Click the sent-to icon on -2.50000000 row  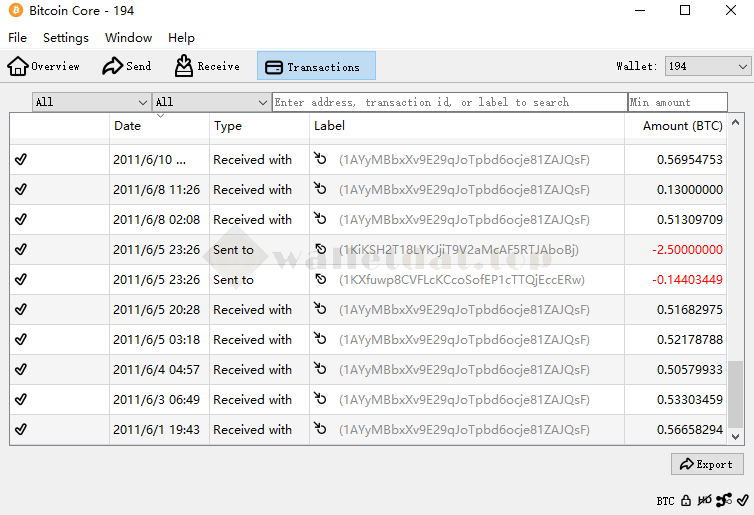point(320,249)
